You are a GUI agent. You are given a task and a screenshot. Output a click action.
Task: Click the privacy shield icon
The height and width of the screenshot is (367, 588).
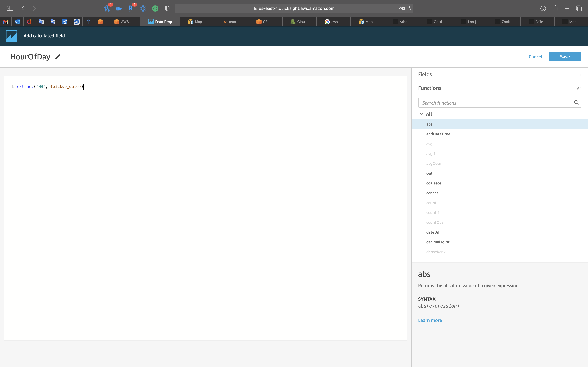tap(167, 9)
